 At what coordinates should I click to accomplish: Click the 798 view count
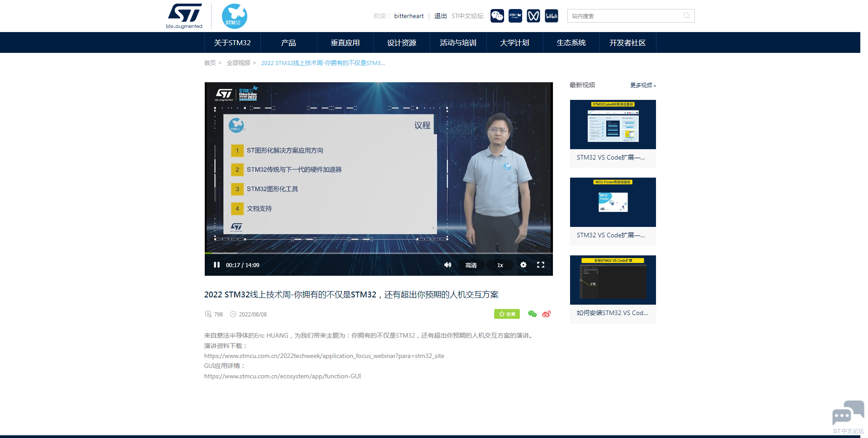click(x=218, y=315)
